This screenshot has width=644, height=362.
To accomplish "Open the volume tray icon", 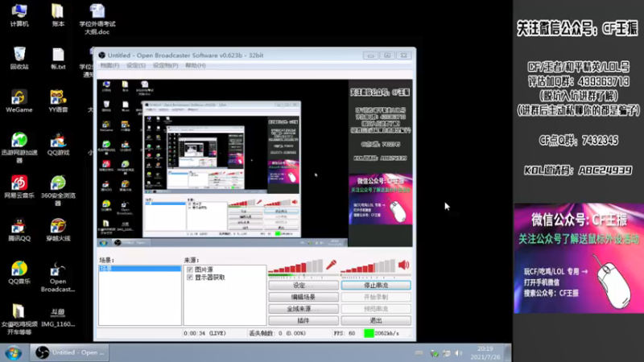I will (x=459, y=353).
